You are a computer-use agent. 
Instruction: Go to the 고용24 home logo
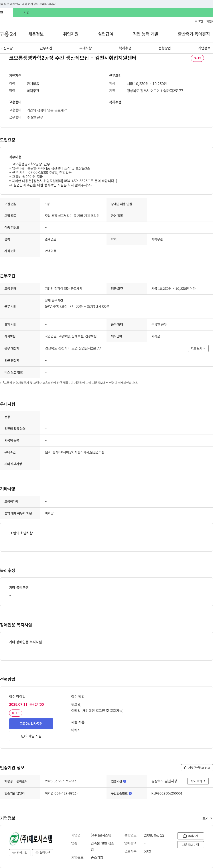point(8,34)
